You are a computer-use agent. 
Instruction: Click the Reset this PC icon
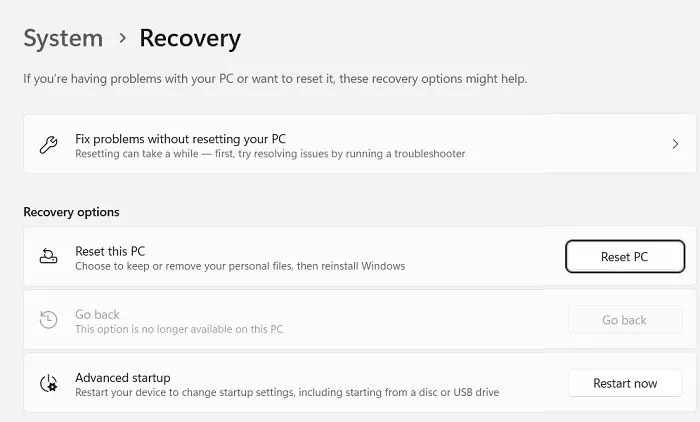tap(48, 257)
